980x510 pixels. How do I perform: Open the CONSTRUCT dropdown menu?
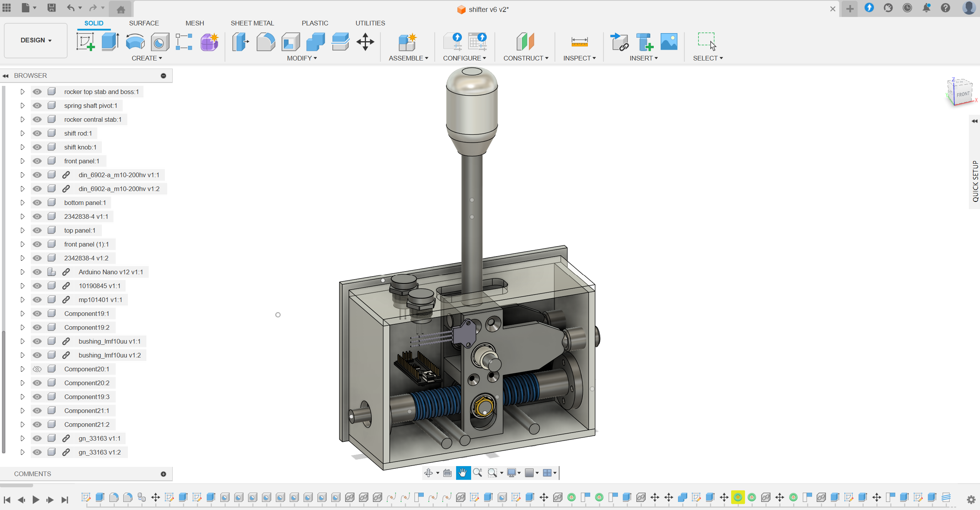point(525,58)
